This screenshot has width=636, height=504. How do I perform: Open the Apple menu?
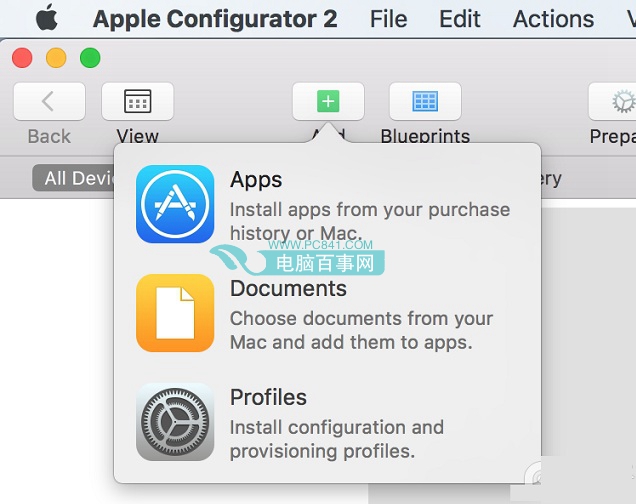47,19
